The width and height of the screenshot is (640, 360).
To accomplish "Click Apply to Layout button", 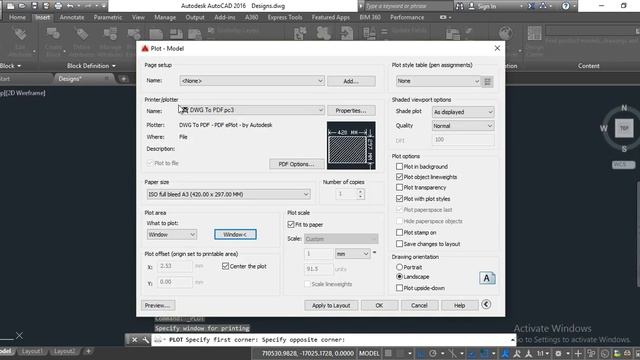I will tap(331, 305).
